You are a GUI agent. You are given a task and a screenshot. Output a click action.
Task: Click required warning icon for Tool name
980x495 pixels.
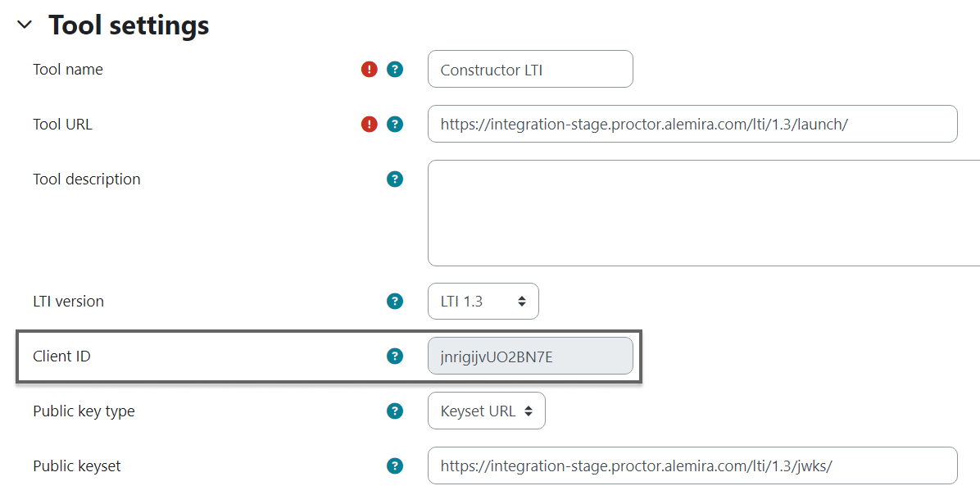tap(370, 70)
